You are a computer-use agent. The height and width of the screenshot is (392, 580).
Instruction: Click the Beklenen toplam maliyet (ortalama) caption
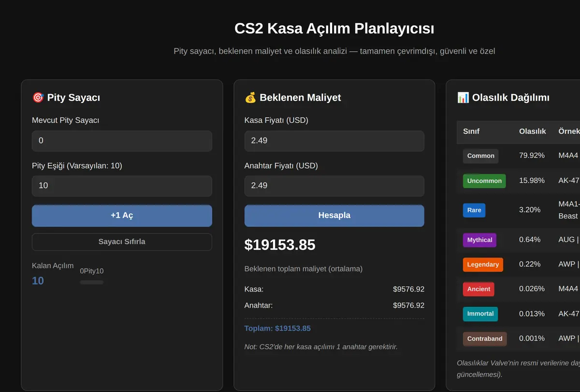tap(304, 269)
